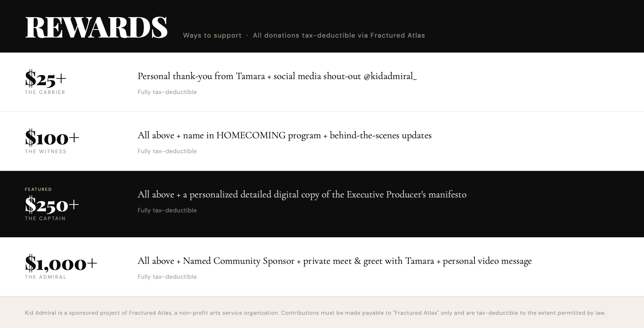The image size is (644, 328).
Task: Click 'Fully tax-deductible' under Captain tier
Action: click(x=167, y=210)
